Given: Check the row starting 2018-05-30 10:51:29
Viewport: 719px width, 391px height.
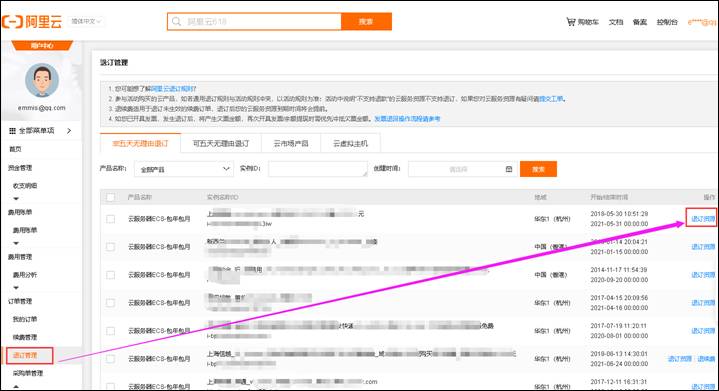Looking at the screenshot, I should [111, 219].
